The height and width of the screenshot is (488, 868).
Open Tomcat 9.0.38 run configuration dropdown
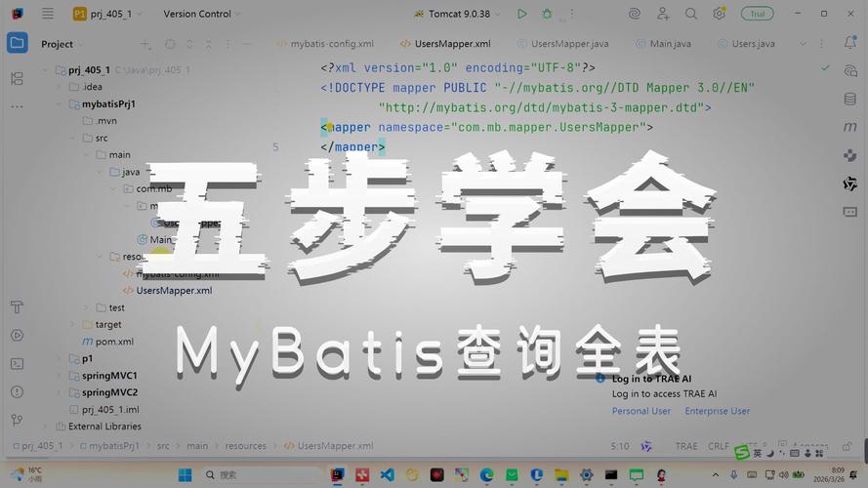point(457,14)
